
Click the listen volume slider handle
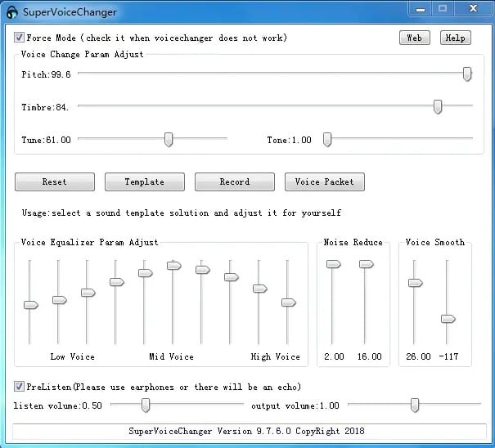[146, 405]
